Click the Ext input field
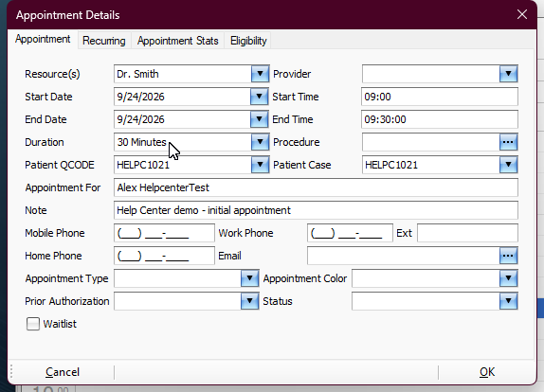Image resolution: width=544 pixels, height=392 pixels. (467, 233)
